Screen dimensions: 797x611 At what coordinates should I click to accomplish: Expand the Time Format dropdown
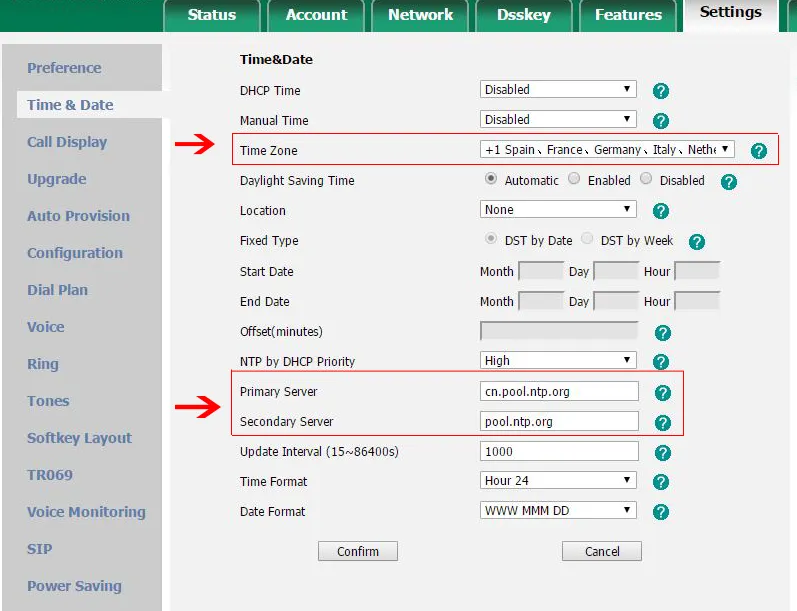558,481
